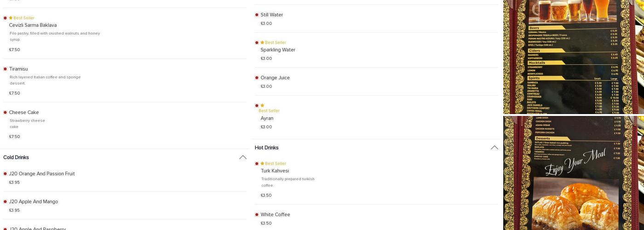The width and height of the screenshot is (644, 230).
Task: Click the Best Seller star above Ayran
Action: click(262, 105)
